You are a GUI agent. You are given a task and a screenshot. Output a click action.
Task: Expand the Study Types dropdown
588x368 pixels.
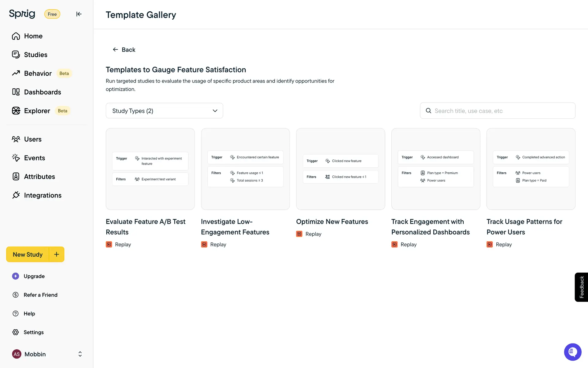[x=164, y=111]
